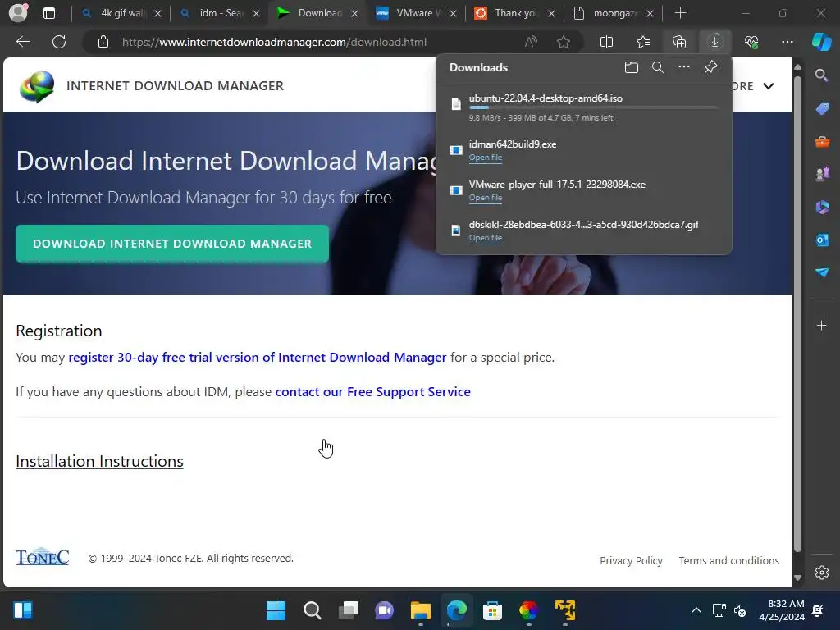Open sidebar Outlook icon

coord(822,240)
